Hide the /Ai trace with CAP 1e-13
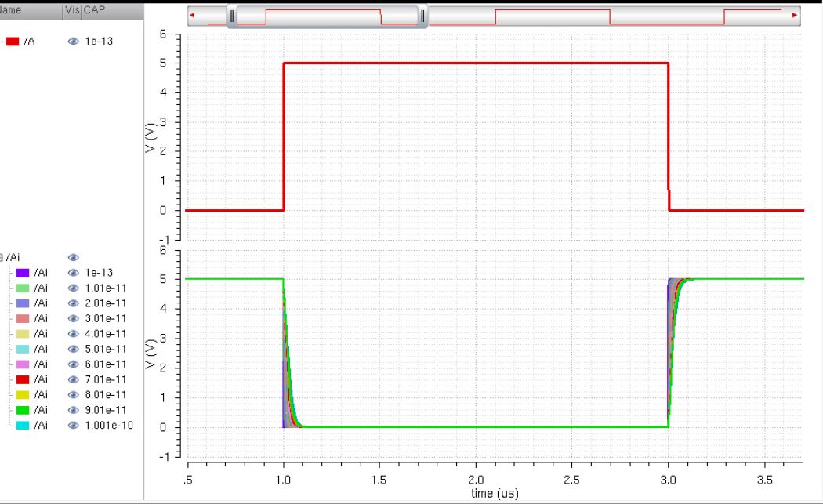Image resolution: width=823 pixels, height=504 pixels. point(74,273)
